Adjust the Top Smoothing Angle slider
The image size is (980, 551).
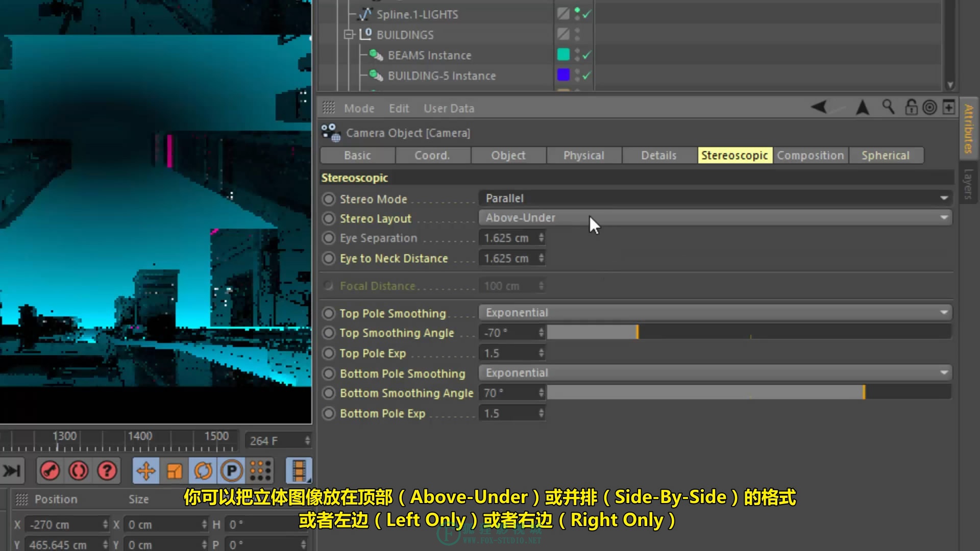[749, 333]
